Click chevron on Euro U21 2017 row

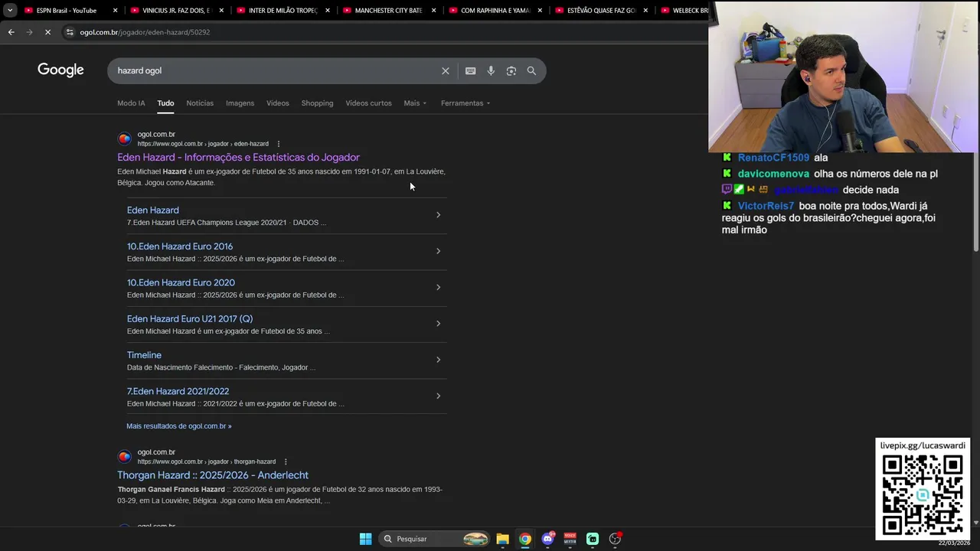tap(438, 324)
